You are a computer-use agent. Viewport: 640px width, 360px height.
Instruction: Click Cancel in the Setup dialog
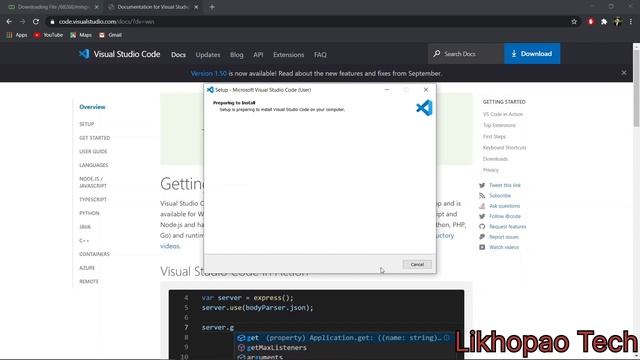click(417, 264)
